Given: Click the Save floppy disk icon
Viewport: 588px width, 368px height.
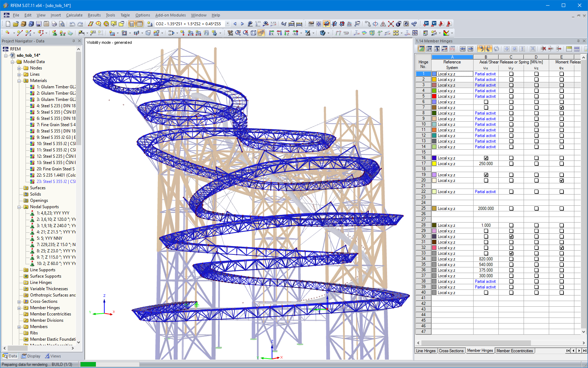Looking at the screenshot, I should click(x=38, y=24).
